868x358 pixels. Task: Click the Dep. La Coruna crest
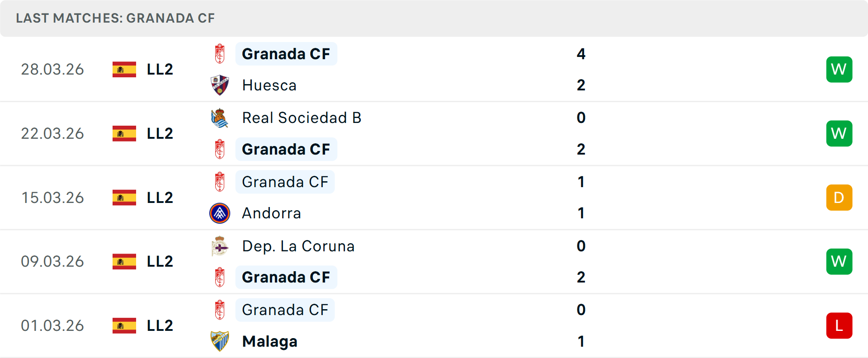pyautogui.click(x=220, y=246)
